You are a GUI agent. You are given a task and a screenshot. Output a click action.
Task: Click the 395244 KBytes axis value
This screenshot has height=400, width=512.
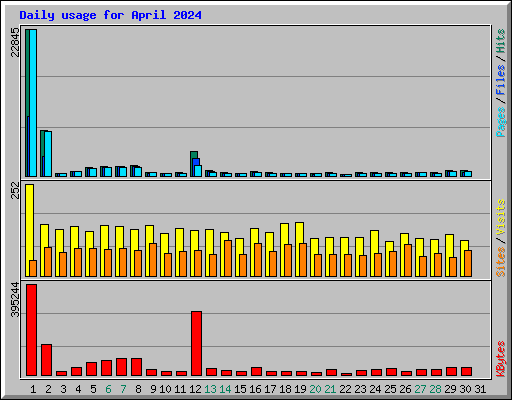coord(15,300)
